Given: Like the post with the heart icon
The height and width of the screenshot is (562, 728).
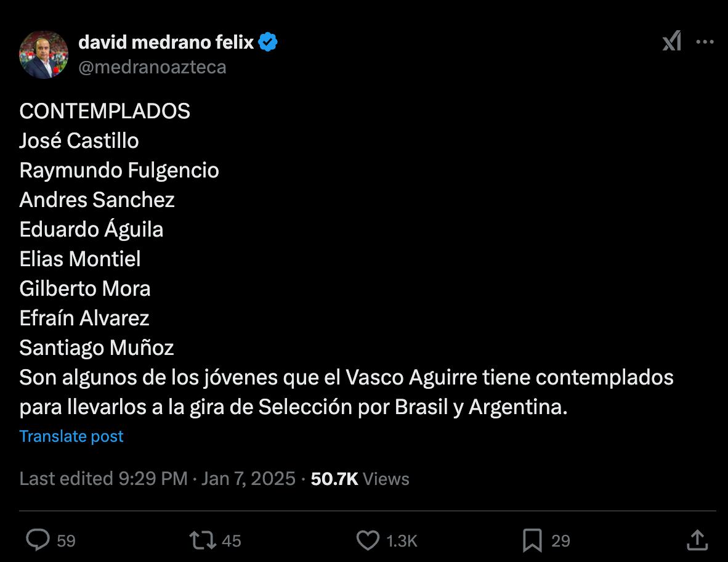Looking at the screenshot, I should click(x=368, y=540).
